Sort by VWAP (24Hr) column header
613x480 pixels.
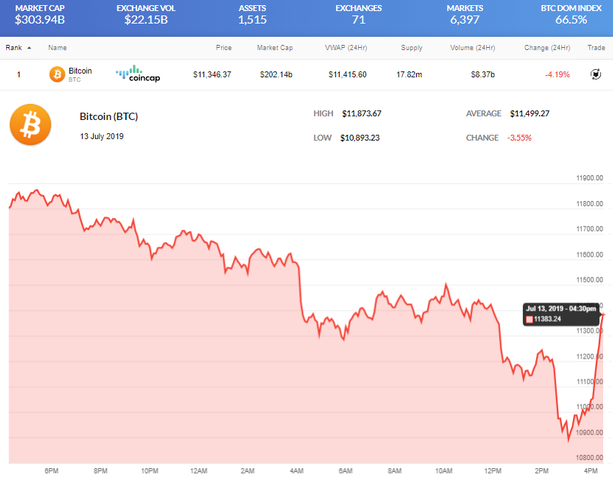pyautogui.click(x=346, y=48)
